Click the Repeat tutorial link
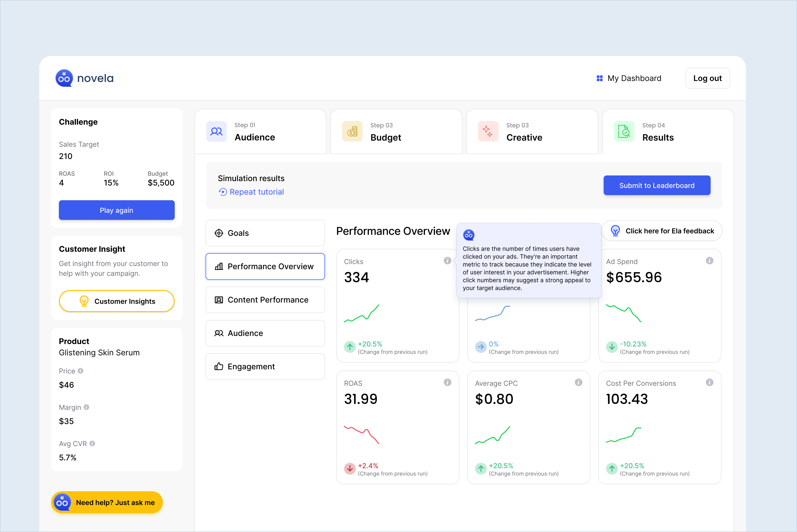The image size is (797, 532). click(251, 192)
